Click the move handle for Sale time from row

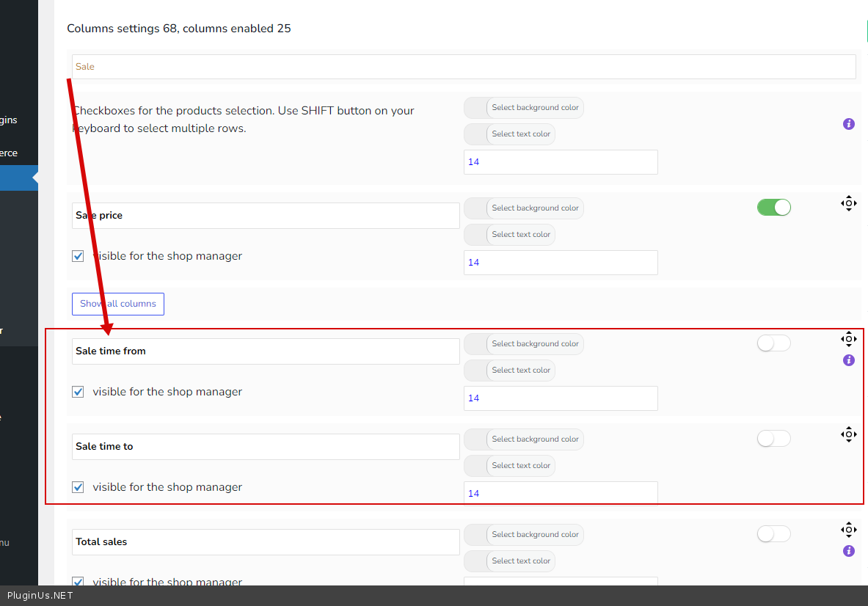848,338
